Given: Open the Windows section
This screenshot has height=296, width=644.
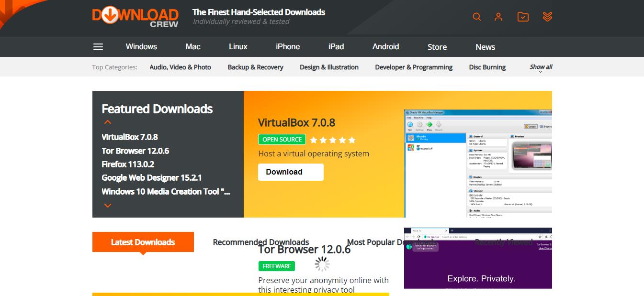Looking at the screenshot, I should (141, 46).
